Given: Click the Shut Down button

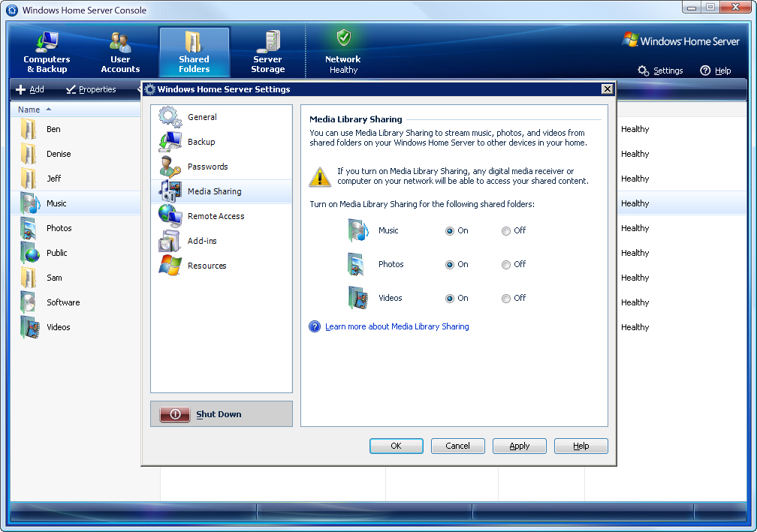Looking at the screenshot, I should 222,414.
